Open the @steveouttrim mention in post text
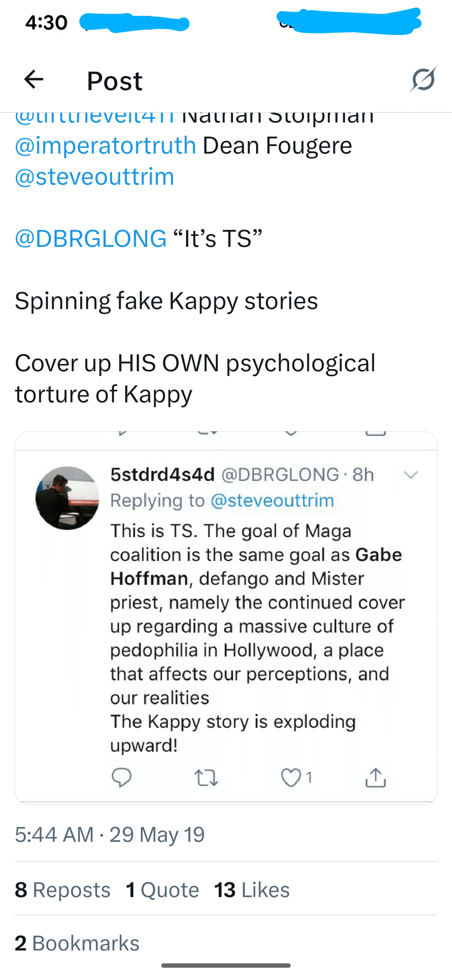Screen dimensions: 452x980 point(94,176)
